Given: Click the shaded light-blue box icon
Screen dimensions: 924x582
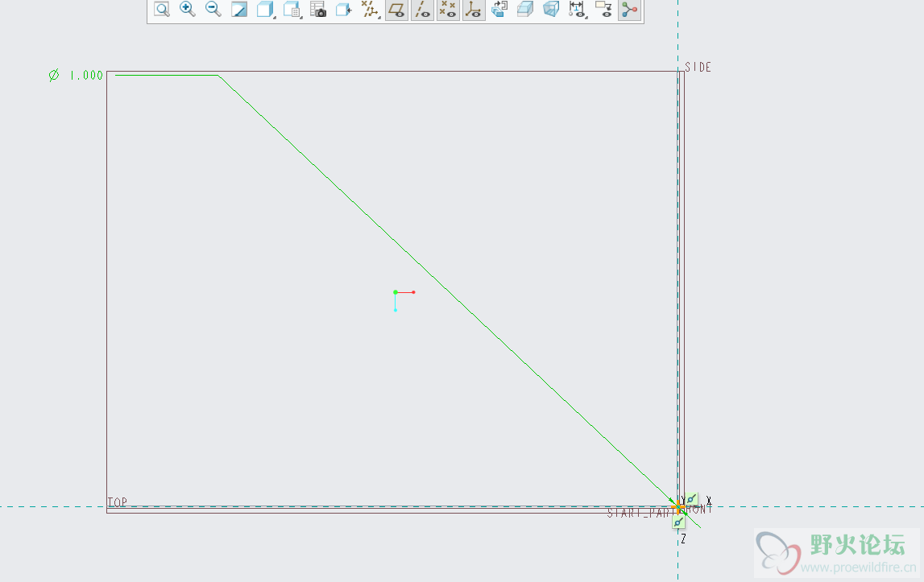Looking at the screenshot, I should [x=525, y=9].
